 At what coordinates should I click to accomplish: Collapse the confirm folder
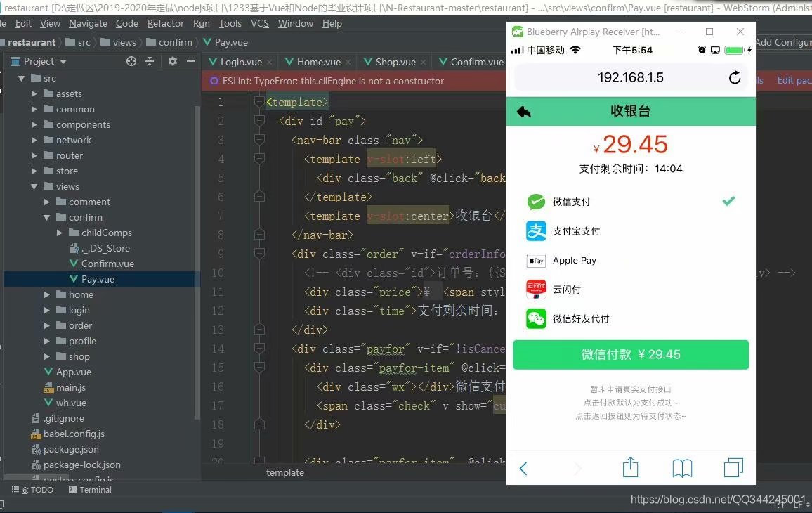tap(46, 217)
